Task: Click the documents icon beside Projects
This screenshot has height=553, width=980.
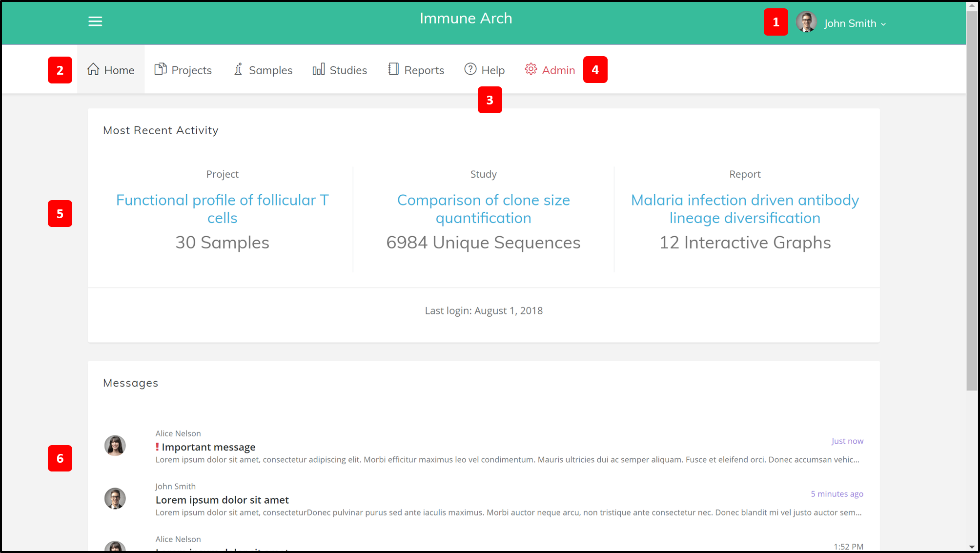Action: [x=161, y=69]
